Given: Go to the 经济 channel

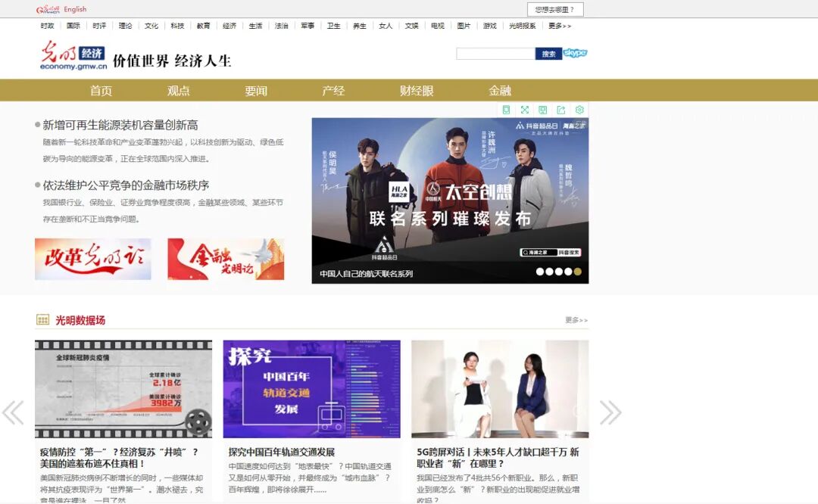Looking at the screenshot, I should (x=229, y=26).
